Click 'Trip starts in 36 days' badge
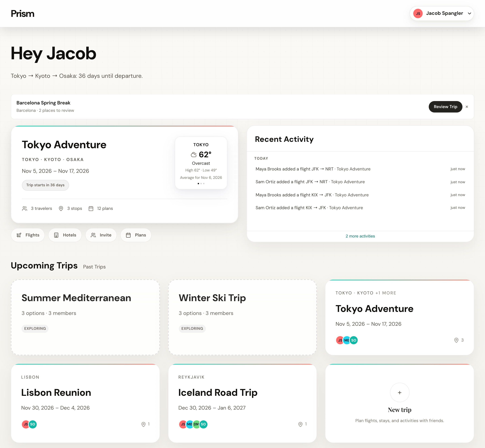485x448 pixels. click(x=45, y=185)
